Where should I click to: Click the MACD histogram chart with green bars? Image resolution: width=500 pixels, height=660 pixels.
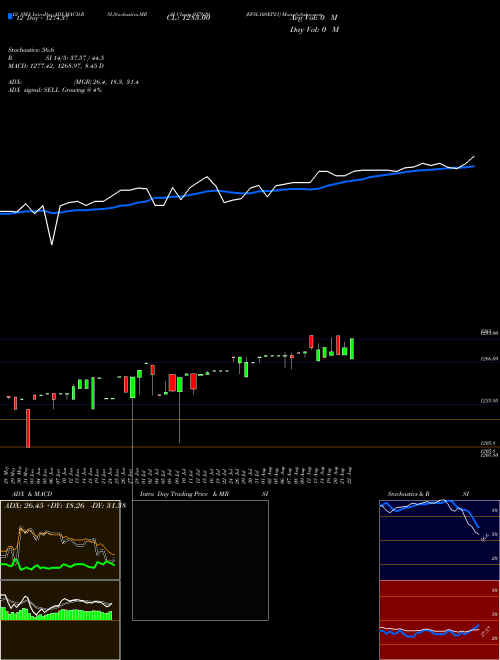coord(60,620)
